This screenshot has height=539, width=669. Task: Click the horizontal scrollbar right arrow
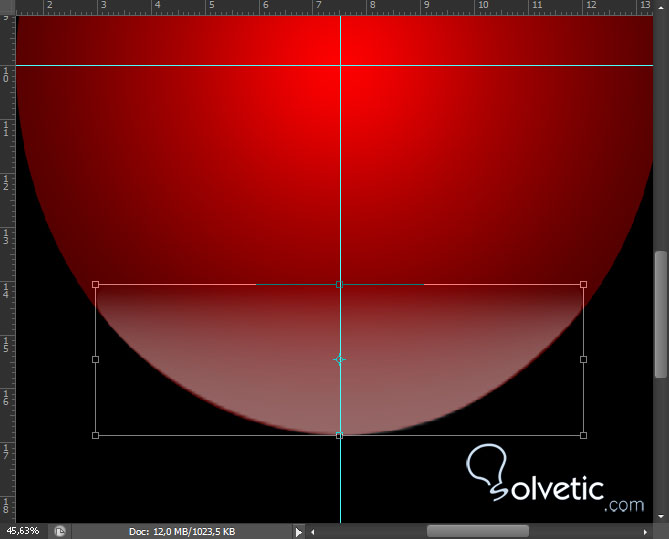645,532
